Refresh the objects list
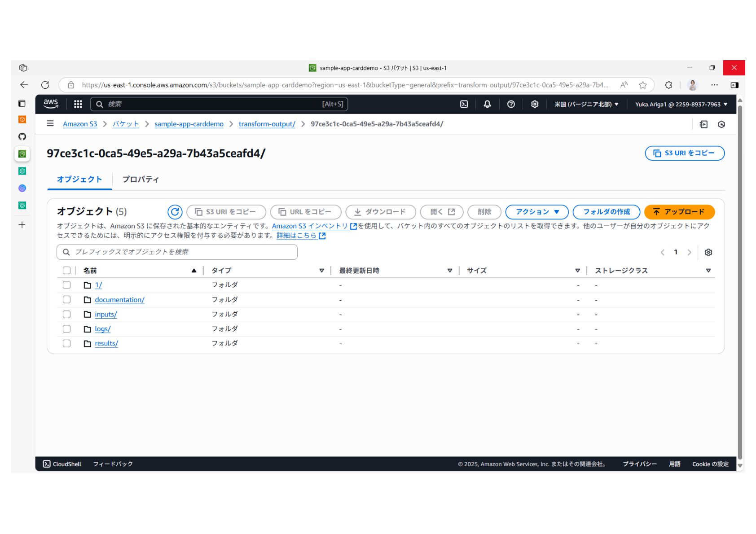Image resolution: width=756 pixels, height=534 pixels. 175,212
